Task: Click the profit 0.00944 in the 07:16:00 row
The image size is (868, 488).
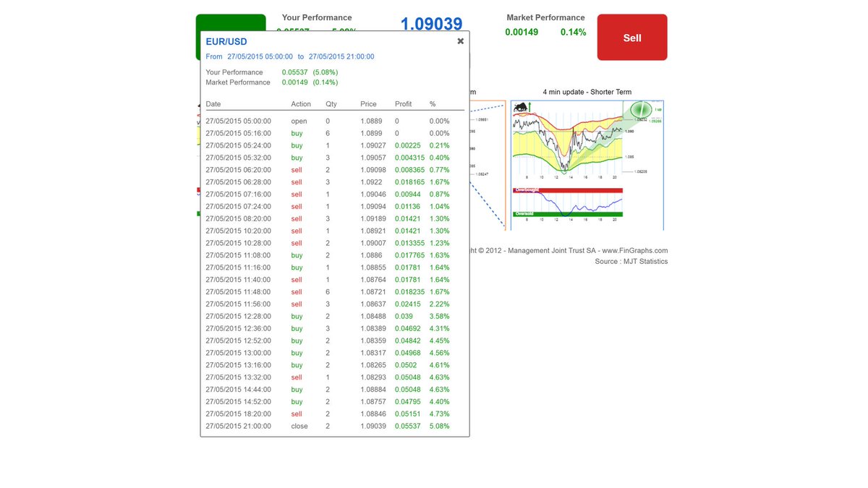Action: [409, 194]
